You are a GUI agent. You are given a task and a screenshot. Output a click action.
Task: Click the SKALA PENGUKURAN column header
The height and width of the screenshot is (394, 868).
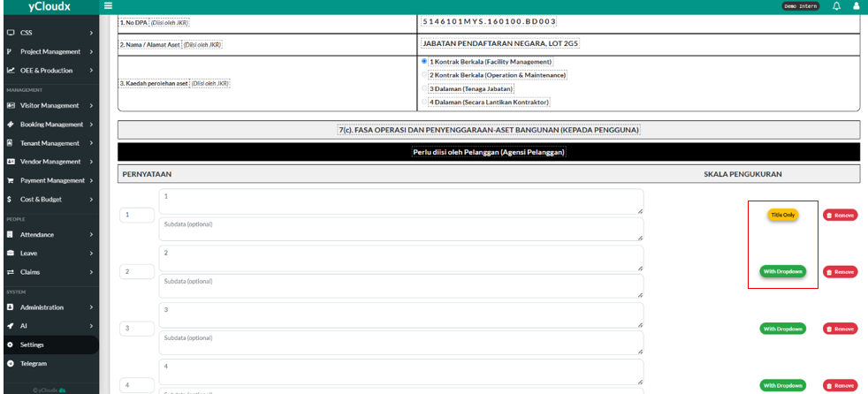tap(742, 174)
